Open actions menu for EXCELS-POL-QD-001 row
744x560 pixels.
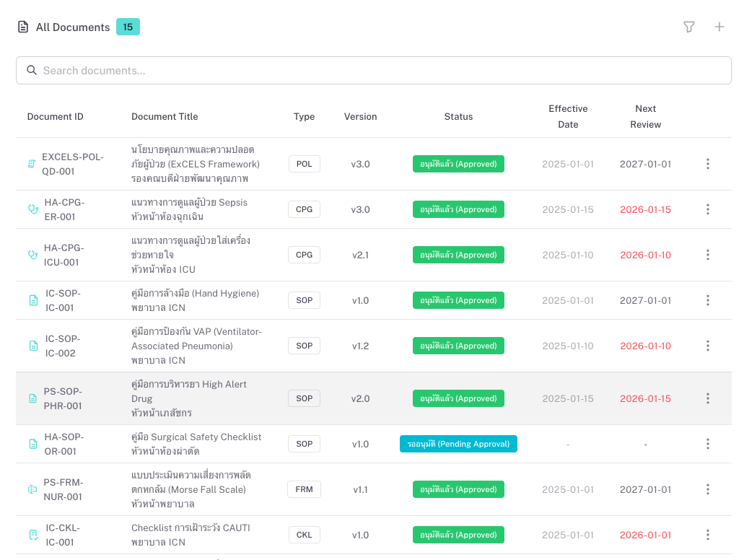(x=707, y=164)
